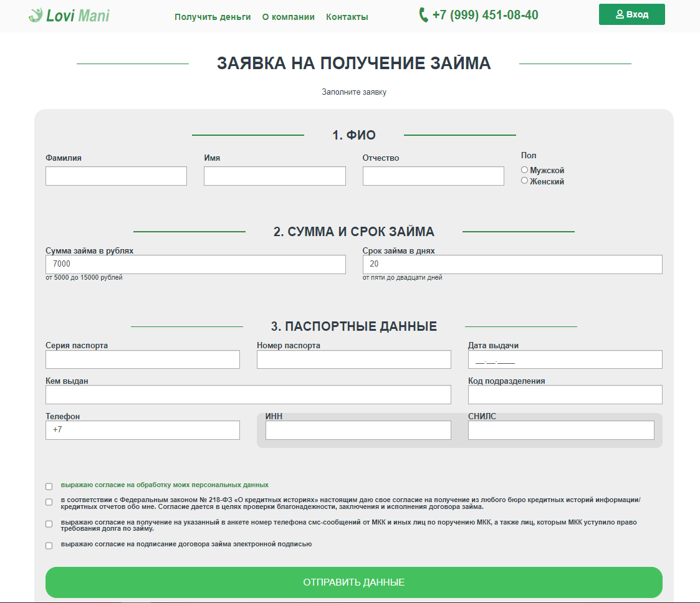
Task: Click the '1. ФИО' section heading
Action: 354,135
